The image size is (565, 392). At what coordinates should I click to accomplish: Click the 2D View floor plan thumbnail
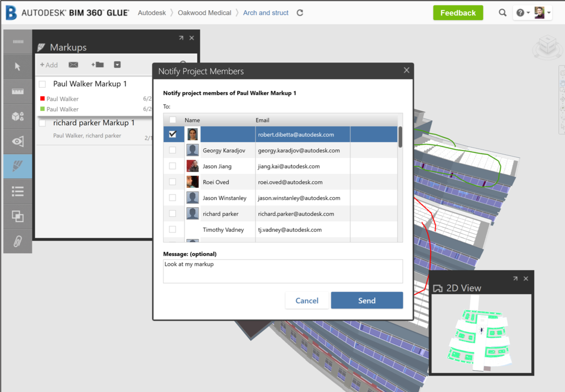pos(481,334)
